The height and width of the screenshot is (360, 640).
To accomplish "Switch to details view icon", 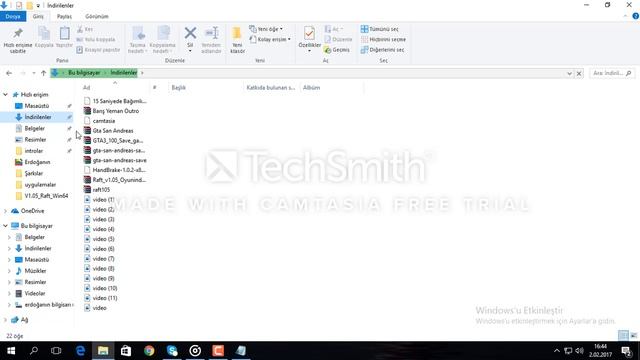I will tap(623, 336).
